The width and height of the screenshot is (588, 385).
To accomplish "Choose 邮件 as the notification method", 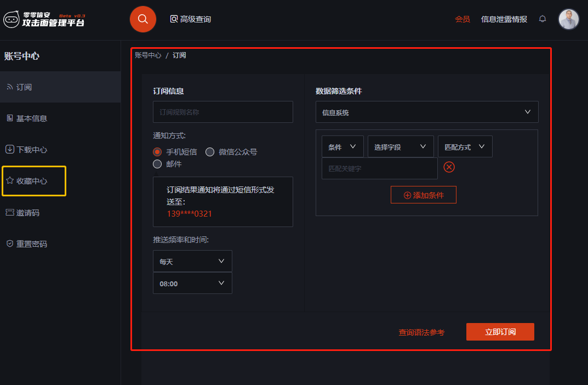I will [158, 164].
